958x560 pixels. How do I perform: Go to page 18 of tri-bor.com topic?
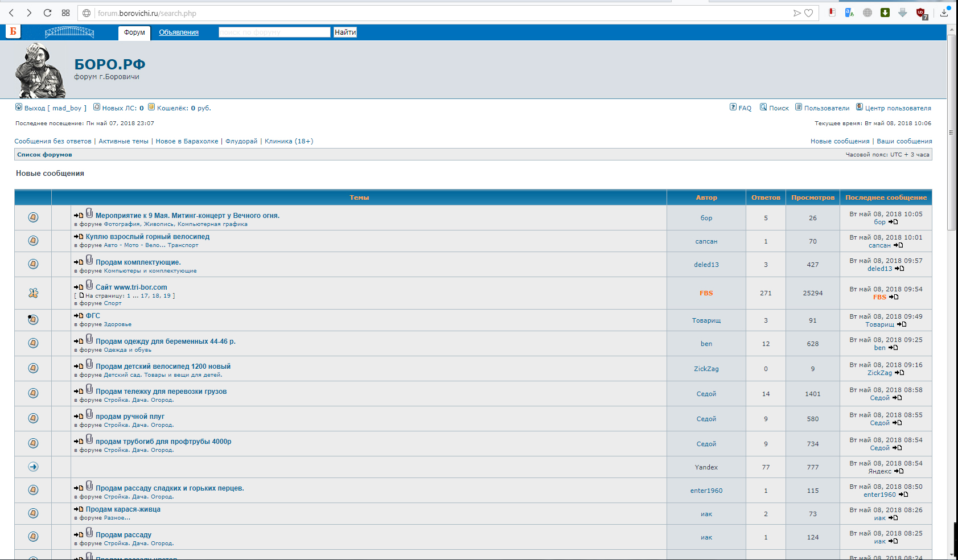(156, 296)
